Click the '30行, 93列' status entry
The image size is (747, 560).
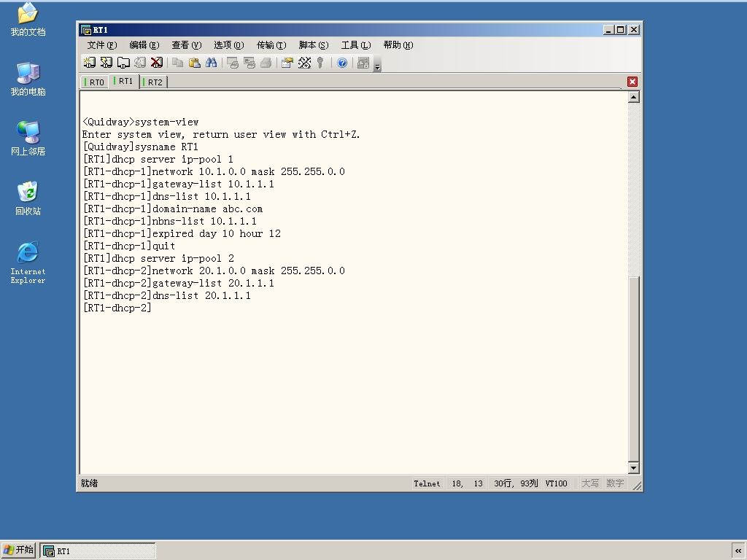(516, 483)
